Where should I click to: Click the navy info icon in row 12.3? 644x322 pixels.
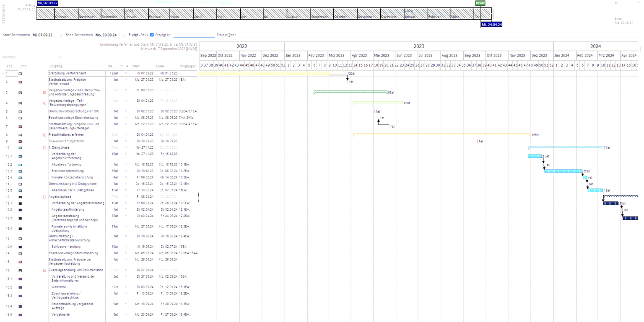point(20,219)
